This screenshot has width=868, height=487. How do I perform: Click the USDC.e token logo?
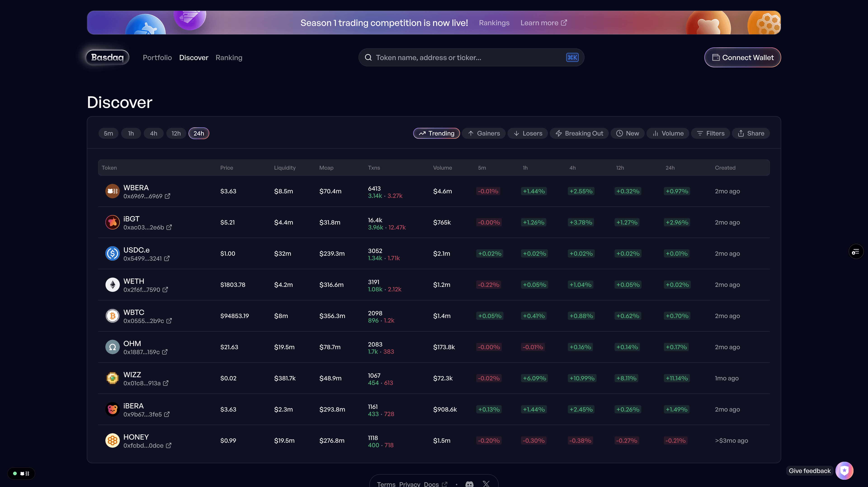113,254
